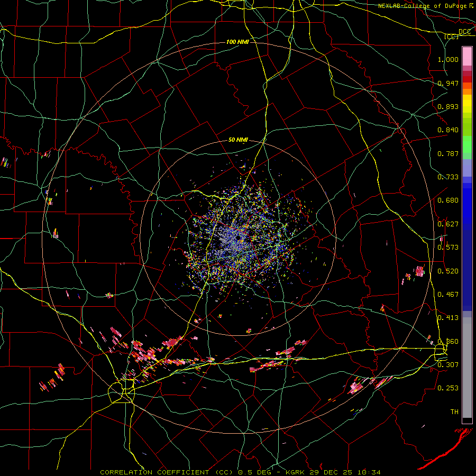Click the light pink top segment of the color bar

(x=467, y=56)
